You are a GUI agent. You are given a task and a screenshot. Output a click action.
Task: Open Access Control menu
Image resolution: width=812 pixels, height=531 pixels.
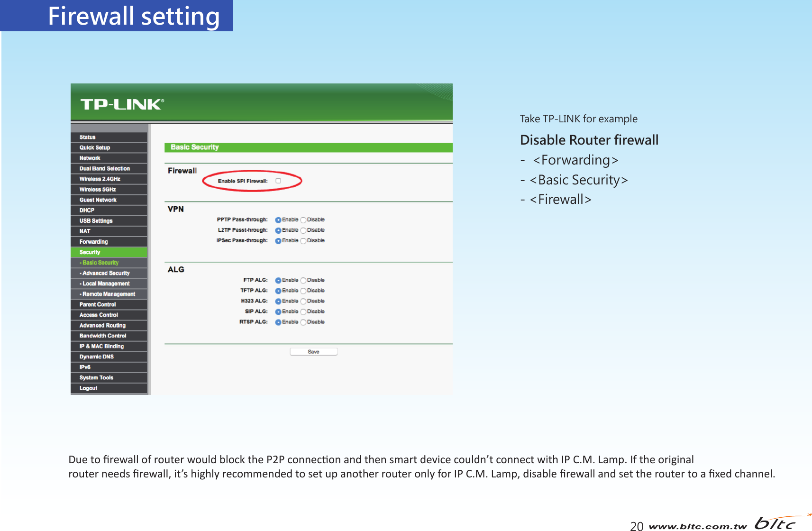tap(109, 315)
